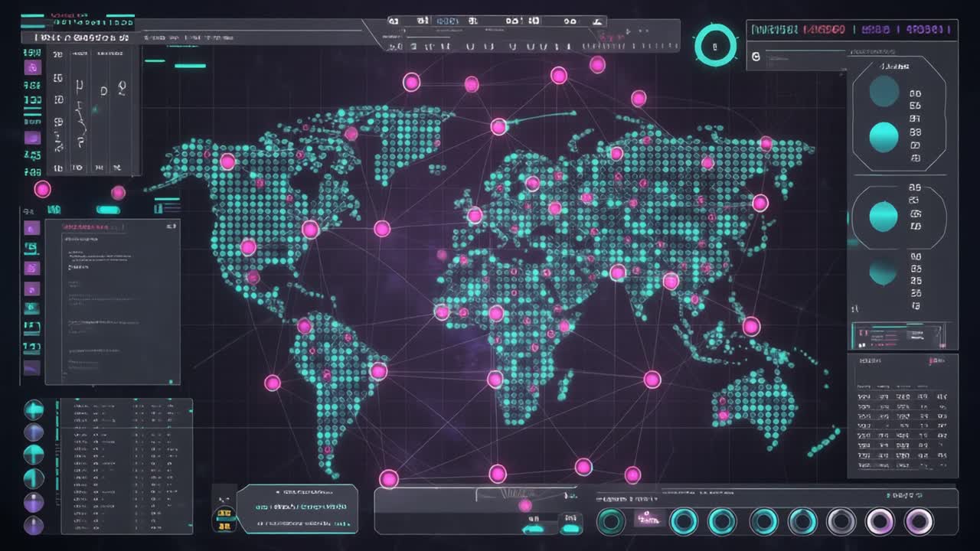
Task: Open the red segment of the top-right header
Action: (824, 30)
